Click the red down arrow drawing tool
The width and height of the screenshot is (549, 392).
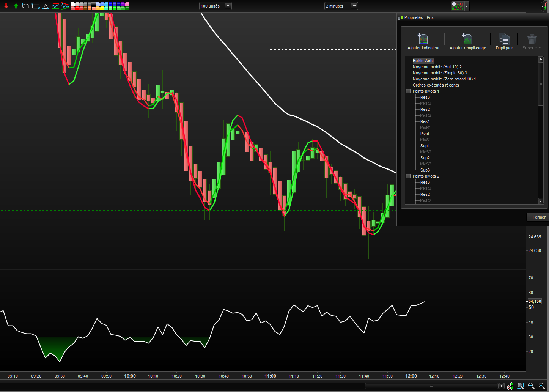click(x=6, y=6)
